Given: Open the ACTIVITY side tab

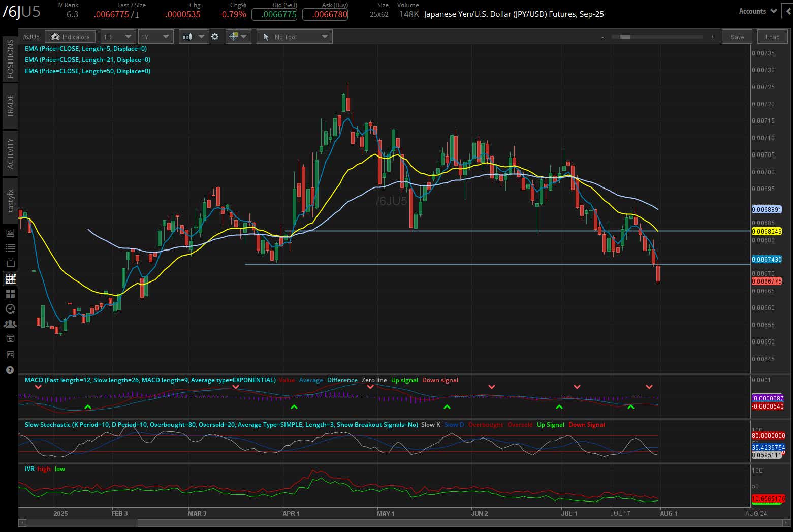Looking at the screenshot, I should tap(10, 153).
